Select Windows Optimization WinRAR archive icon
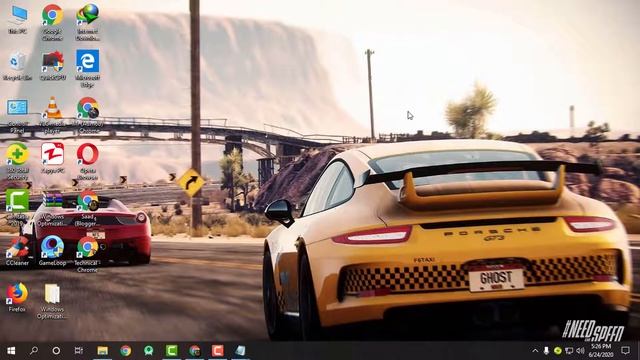The image size is (640, 360). (52, 208)
